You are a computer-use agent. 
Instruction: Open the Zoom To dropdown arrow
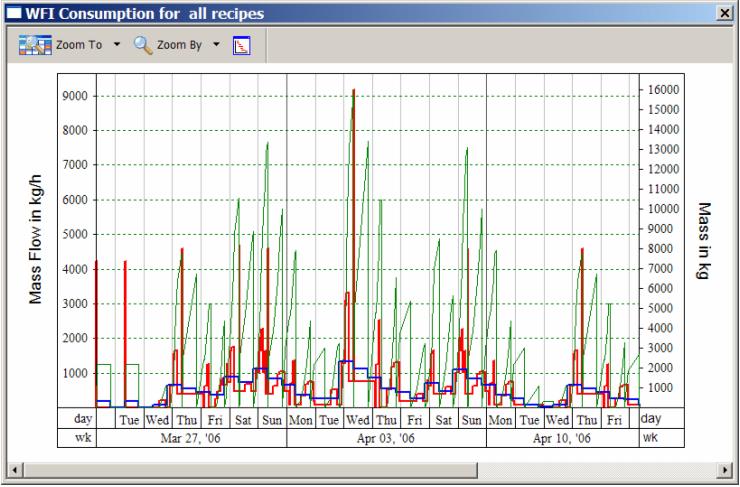point(116,45)
